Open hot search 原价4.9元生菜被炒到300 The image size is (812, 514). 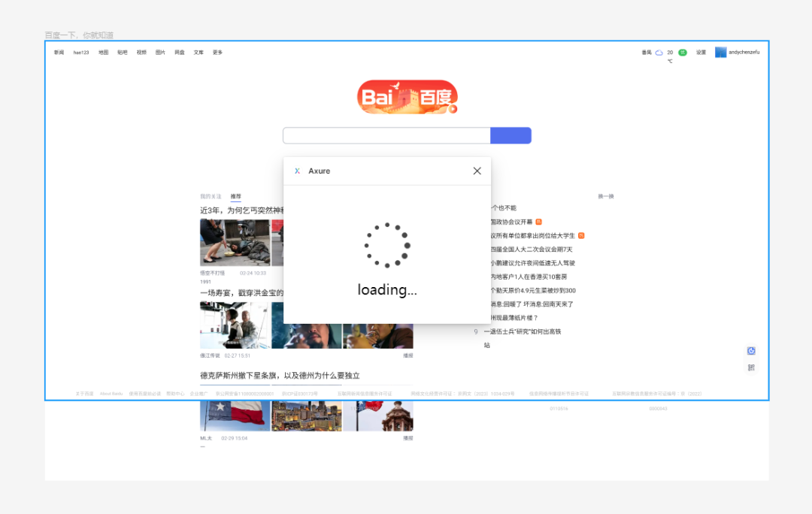coord(533,290)
